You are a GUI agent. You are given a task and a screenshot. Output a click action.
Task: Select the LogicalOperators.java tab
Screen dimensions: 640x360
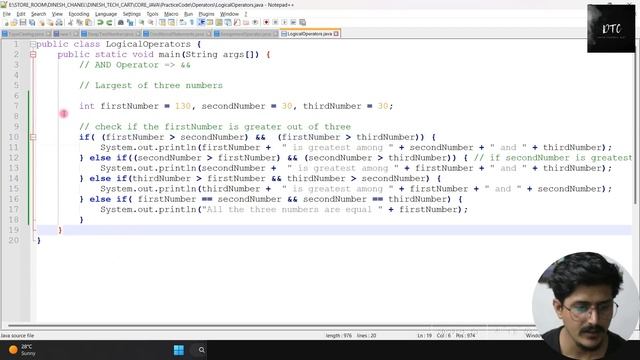click(x=309, y=34)
